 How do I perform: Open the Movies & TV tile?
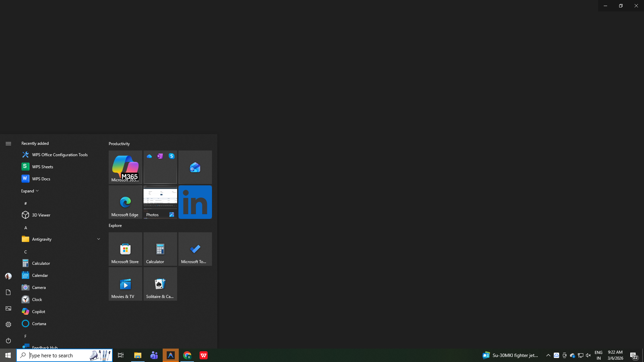click(x=125, y=284)
